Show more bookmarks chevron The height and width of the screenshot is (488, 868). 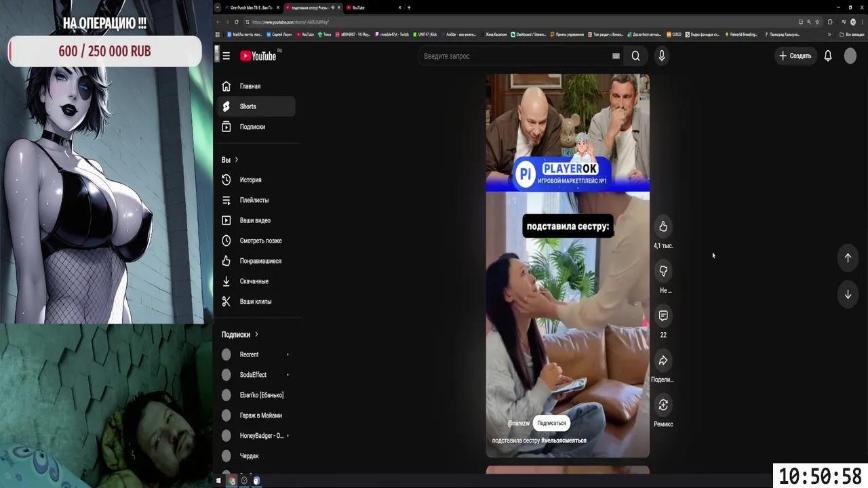click(829, 34)
